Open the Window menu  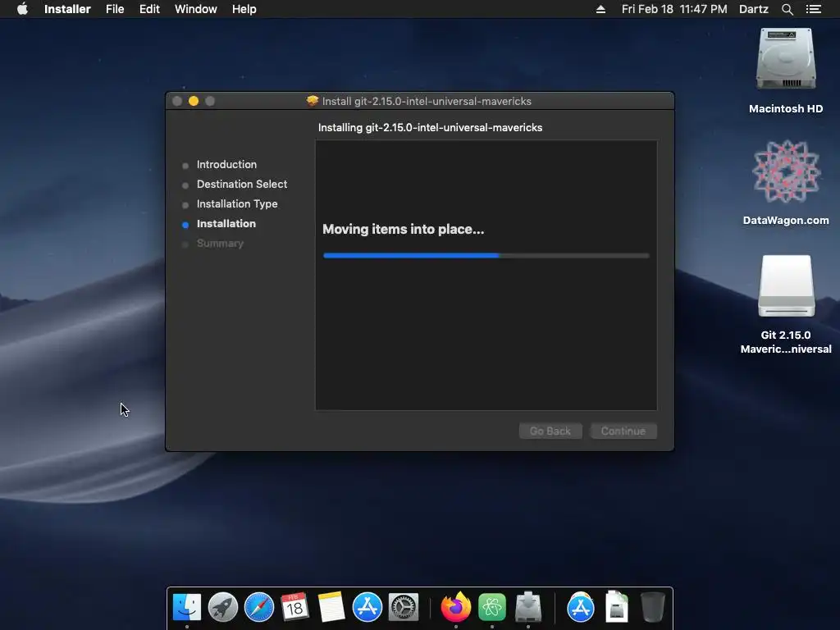click(195, 9)
